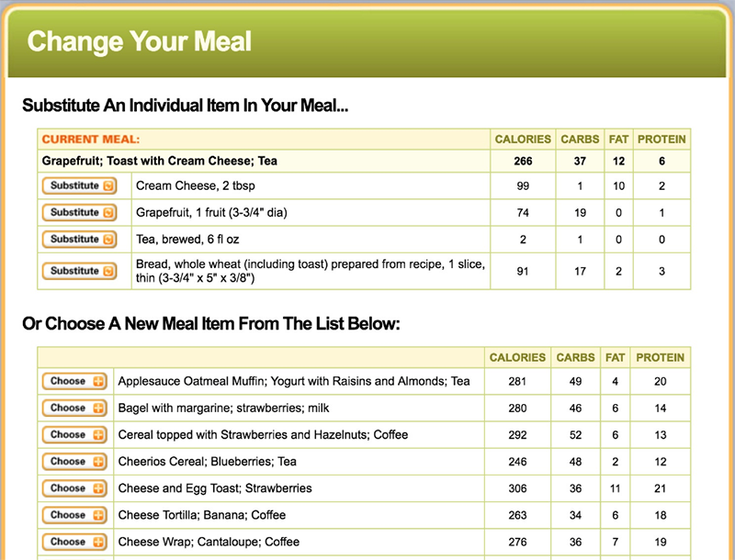Click plus icon for Bagel with margarine meal

pyautogui.click(x=98, y=408)
